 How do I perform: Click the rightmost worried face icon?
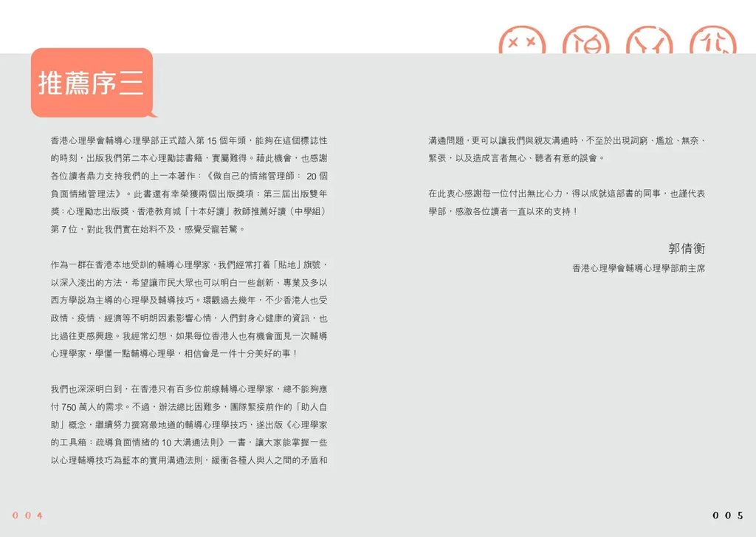click(x=712, y=41)
